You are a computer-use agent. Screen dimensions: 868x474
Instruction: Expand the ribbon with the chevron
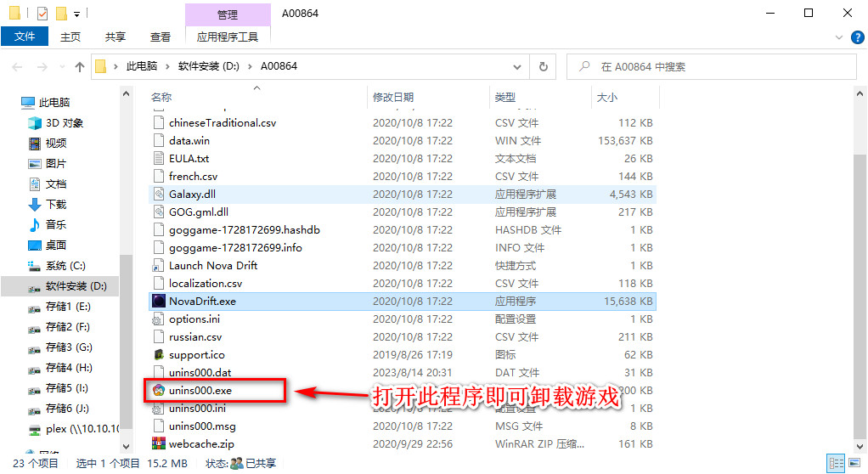click(x=839, y=37)
